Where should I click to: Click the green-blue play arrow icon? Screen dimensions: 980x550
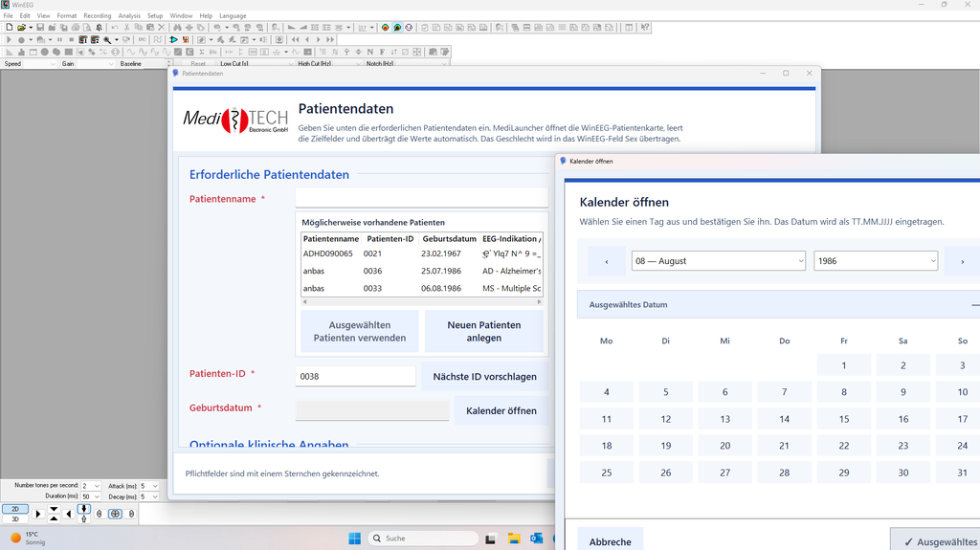pos(173,39)
